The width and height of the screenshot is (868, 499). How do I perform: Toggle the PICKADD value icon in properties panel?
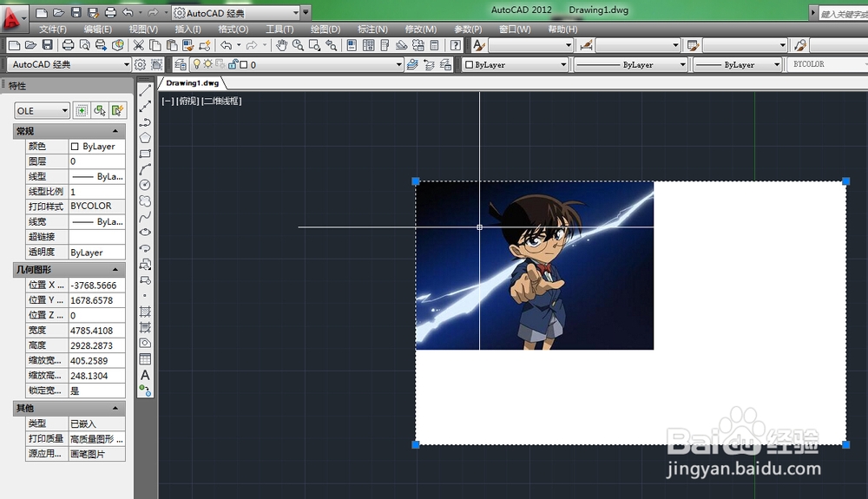coord(82,110)
